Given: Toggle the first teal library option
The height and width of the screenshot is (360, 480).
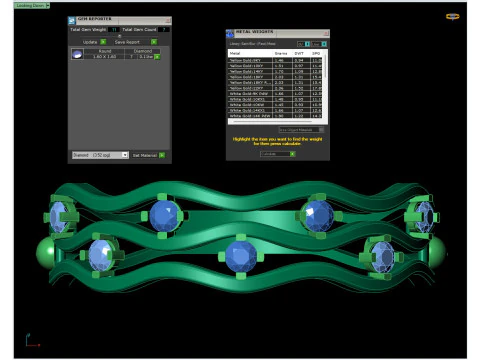Looking at the screenshot, I should [x=307, y=44].
